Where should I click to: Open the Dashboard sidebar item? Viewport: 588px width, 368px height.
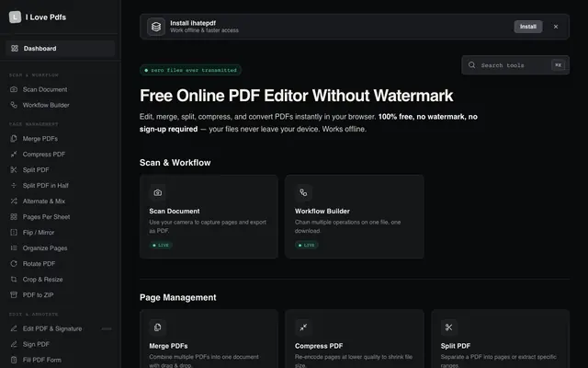coord(60,49)
